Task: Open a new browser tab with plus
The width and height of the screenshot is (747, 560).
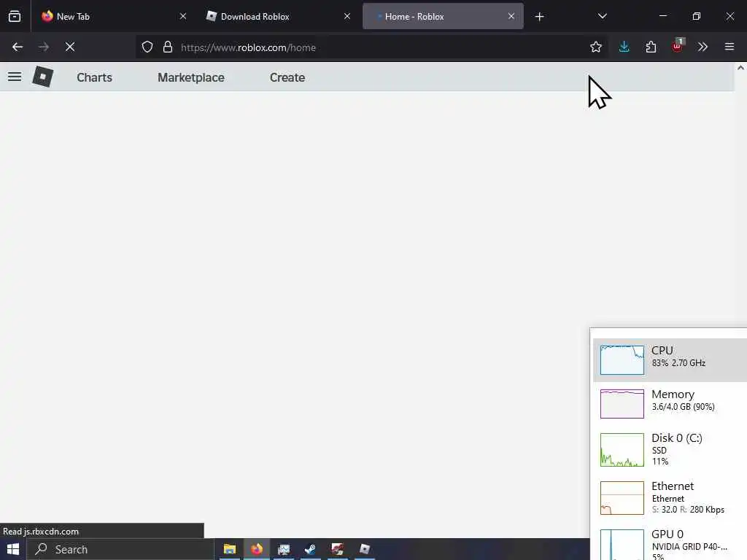Action: tap(539, 17)
